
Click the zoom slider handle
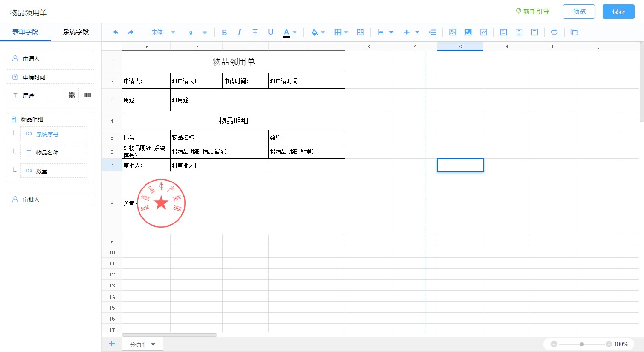[582, 344]
